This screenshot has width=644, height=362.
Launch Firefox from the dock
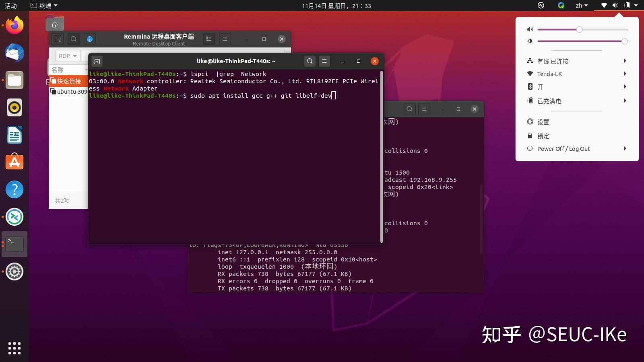(14, 25)
